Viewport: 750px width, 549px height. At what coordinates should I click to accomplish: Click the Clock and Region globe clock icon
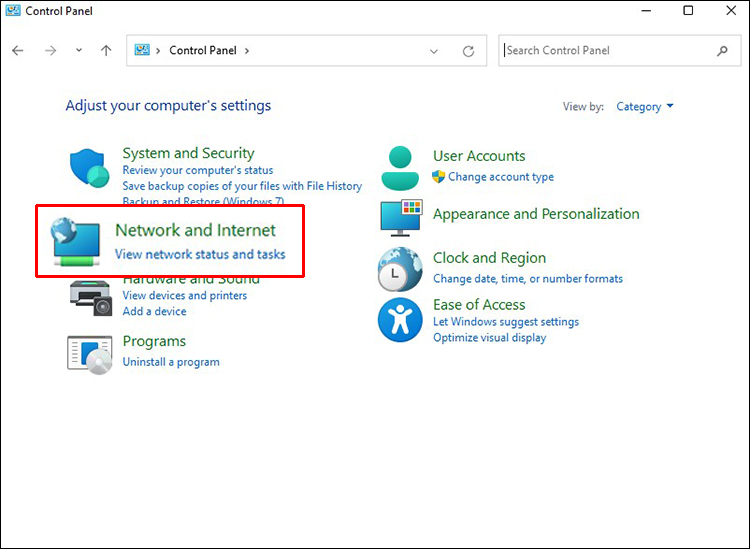(400, 269)
